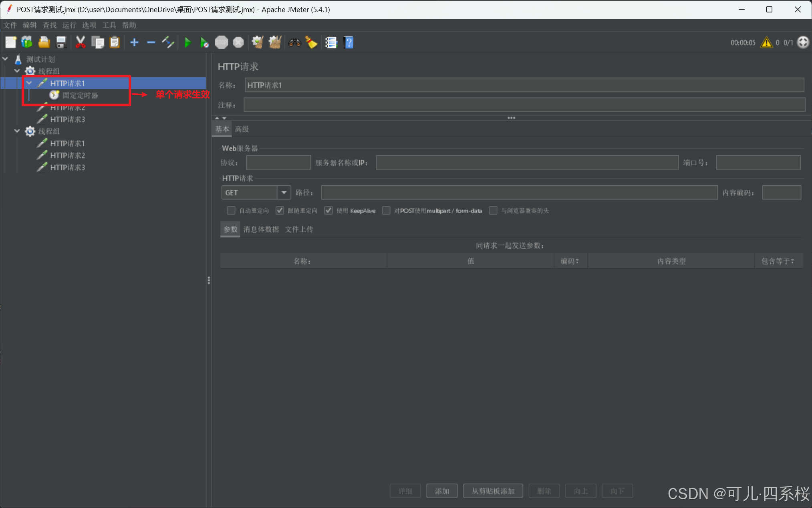Click the yellow warning log icon
812x508 pixels.
click(x=766, y=42)
